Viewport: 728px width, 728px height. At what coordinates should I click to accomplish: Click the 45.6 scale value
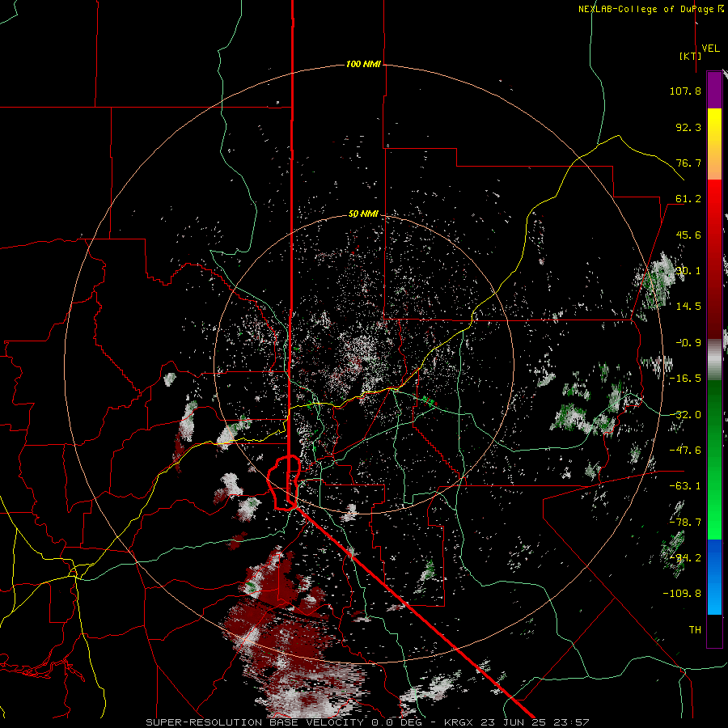[688, 235]
